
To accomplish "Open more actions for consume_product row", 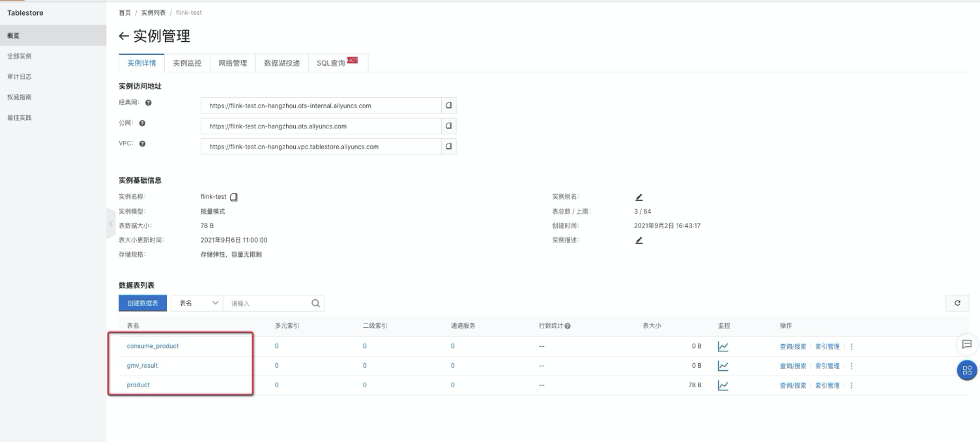I will tap(852, 346).
